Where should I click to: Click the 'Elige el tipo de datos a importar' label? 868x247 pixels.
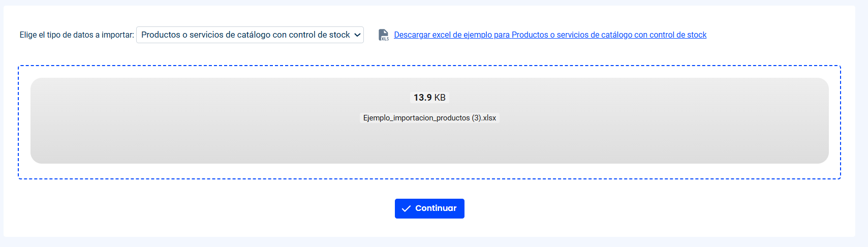point(77,35)
